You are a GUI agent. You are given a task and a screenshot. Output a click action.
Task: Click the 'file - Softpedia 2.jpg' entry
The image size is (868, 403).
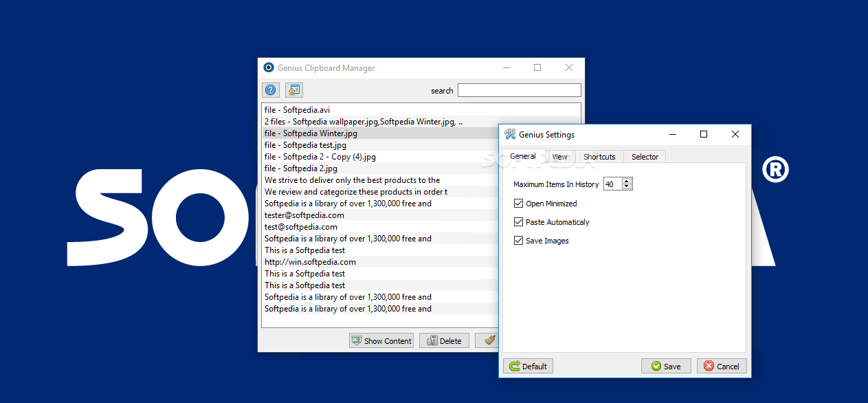pyautogui.click(x=381, y=168)
